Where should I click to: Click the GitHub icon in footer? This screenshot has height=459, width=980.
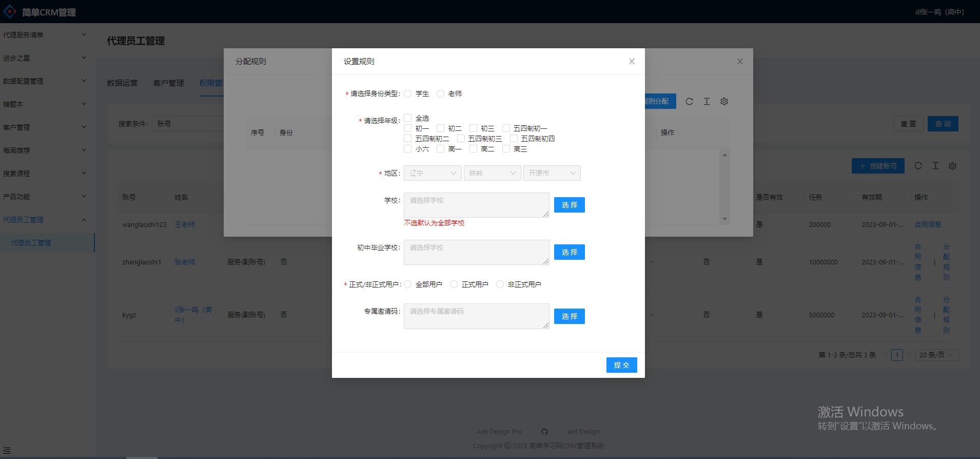tap(544, 432)
